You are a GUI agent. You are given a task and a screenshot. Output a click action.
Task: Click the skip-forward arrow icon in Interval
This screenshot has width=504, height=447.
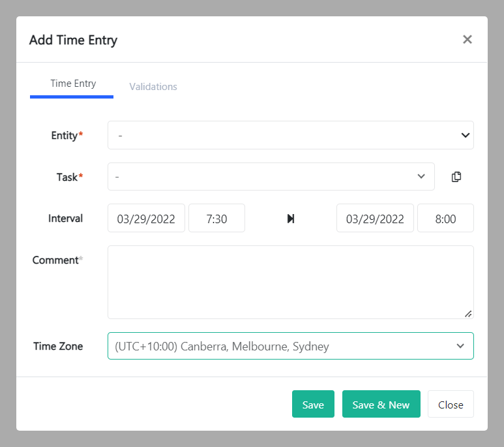point(291,219)
